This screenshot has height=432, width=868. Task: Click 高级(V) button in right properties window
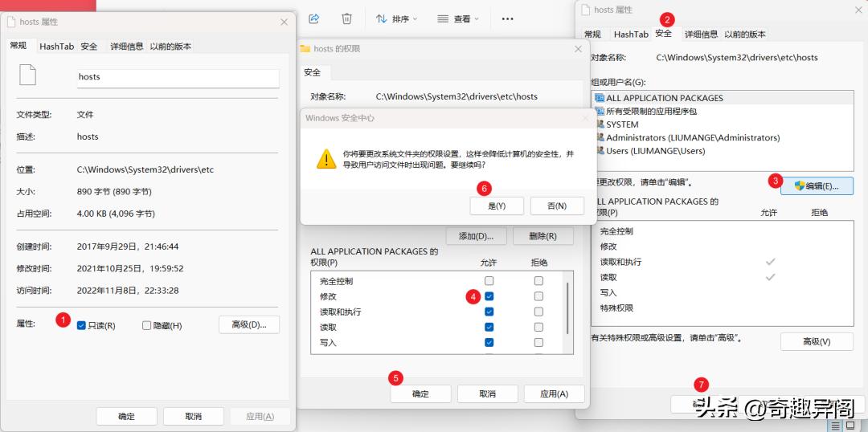(x=817, y=342)
